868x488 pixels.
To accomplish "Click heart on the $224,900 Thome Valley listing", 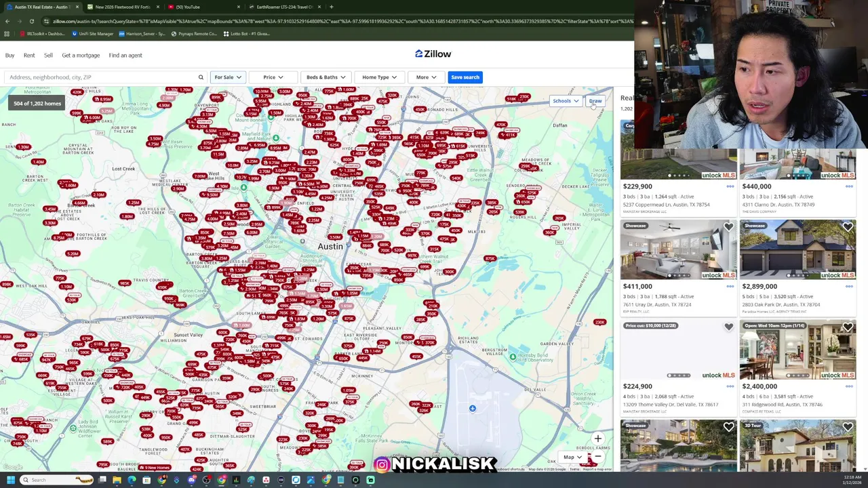I will (x=728, y=327).
